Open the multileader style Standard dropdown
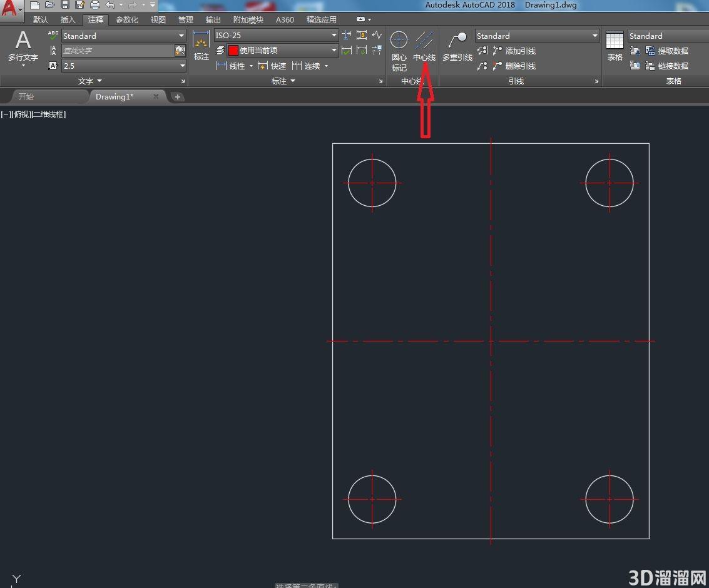 (x=538, y=36)
